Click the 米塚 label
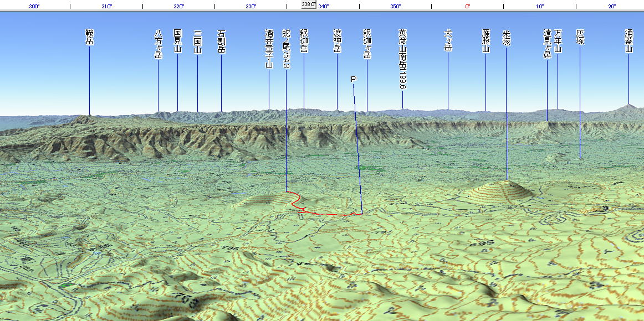 point(506,38)
